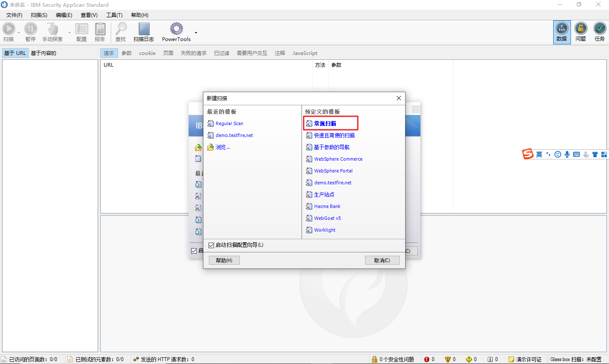Click the 帮助(H) button in dialog
The width and height of the screenshot is (609, 364).
224,260
